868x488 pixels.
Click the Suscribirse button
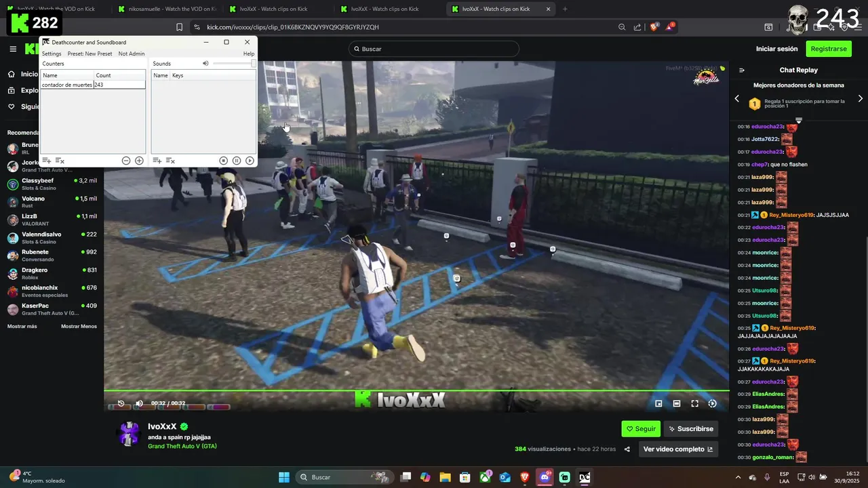tap(691, 428)
